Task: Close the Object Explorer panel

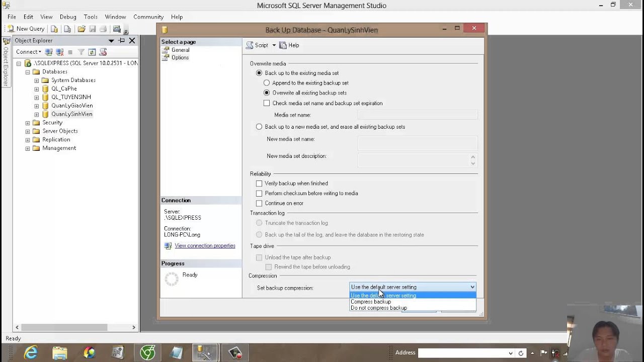Action: coord(132,40)
